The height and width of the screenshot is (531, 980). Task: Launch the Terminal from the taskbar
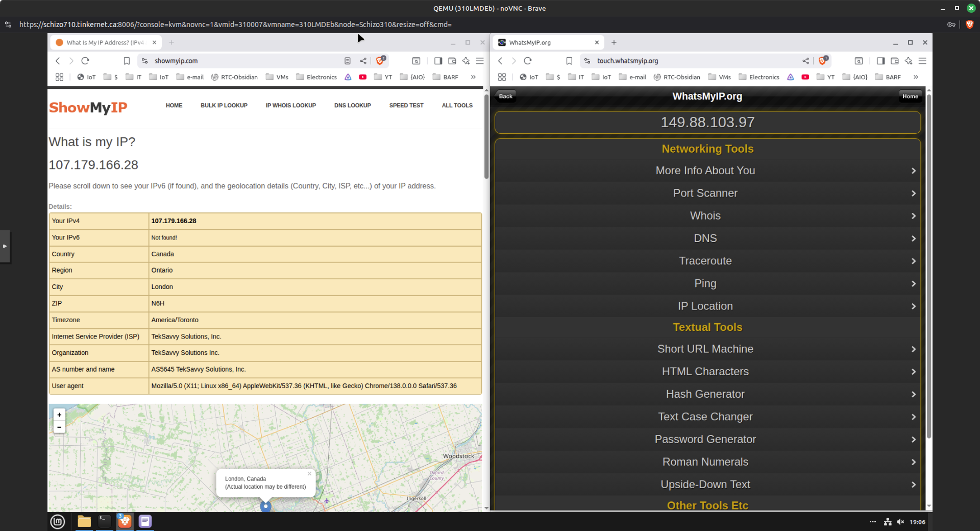point(104,521)
